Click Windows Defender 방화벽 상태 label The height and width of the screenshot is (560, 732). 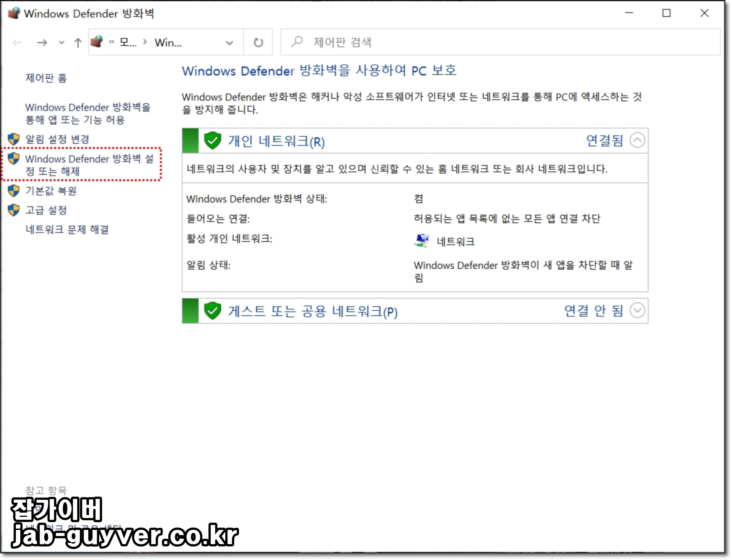pos(257,199)
